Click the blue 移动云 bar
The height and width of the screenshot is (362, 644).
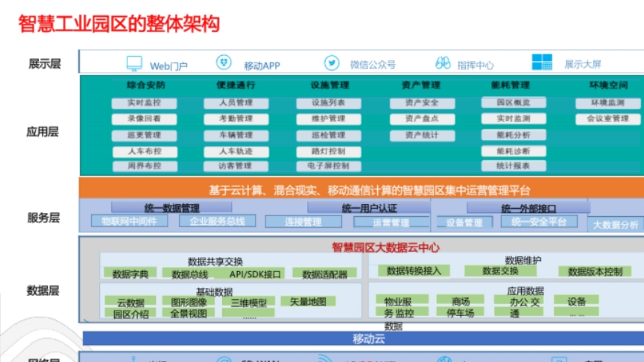pos(363,338)
